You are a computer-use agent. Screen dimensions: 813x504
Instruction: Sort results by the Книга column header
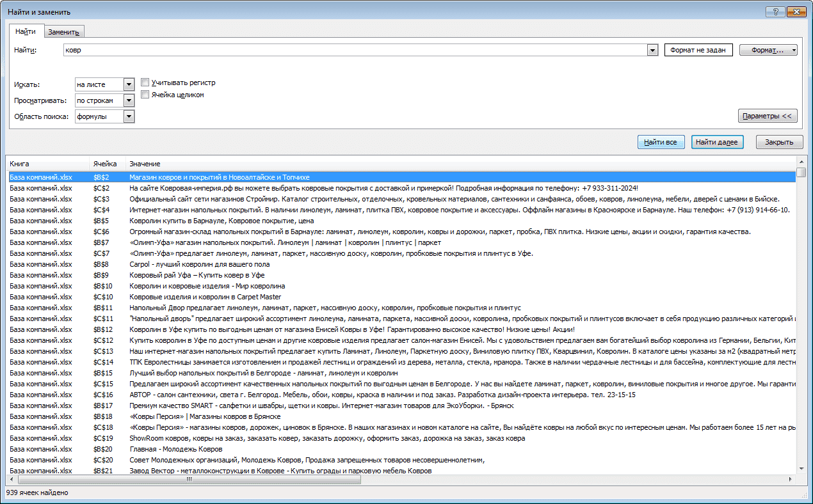pos(47,164)
